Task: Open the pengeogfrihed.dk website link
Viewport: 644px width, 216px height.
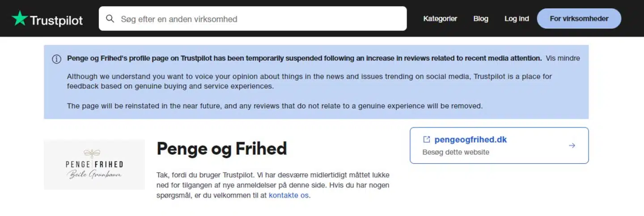Action: (x=470, y=140)
